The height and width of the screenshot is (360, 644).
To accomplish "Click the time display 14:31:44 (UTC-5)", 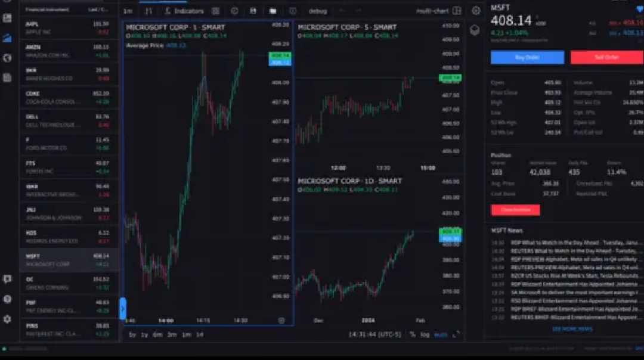I will 374,334.
